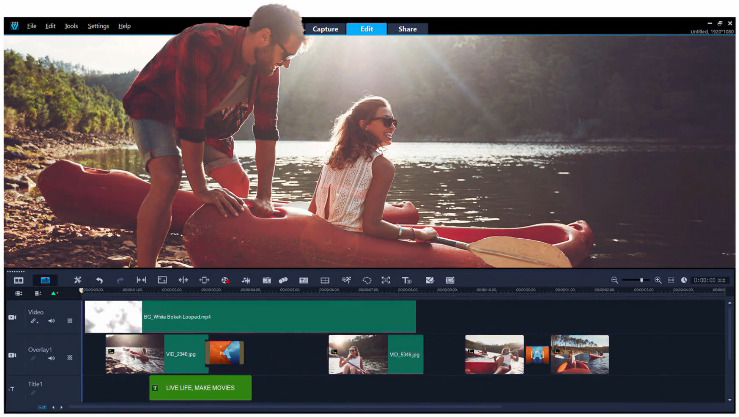
Task: Select the BG_White Bokeh Looped.mp4 clip
Action: coord(278,316)
